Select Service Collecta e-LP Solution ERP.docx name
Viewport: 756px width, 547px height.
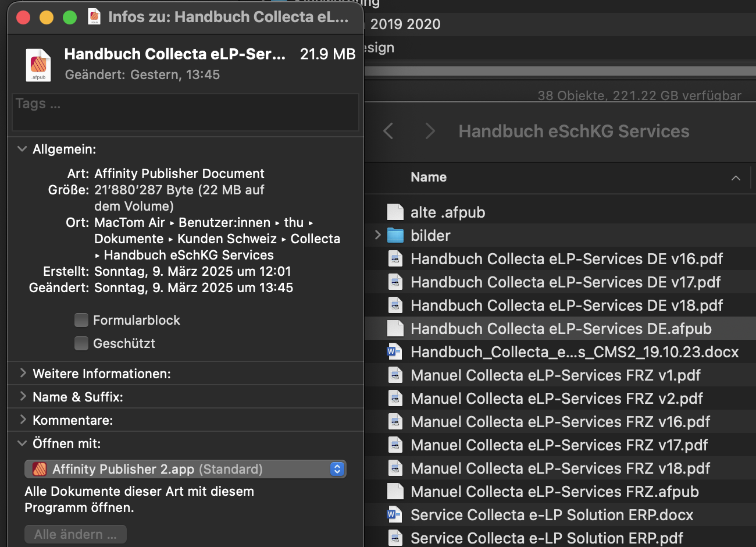[552, 515]
